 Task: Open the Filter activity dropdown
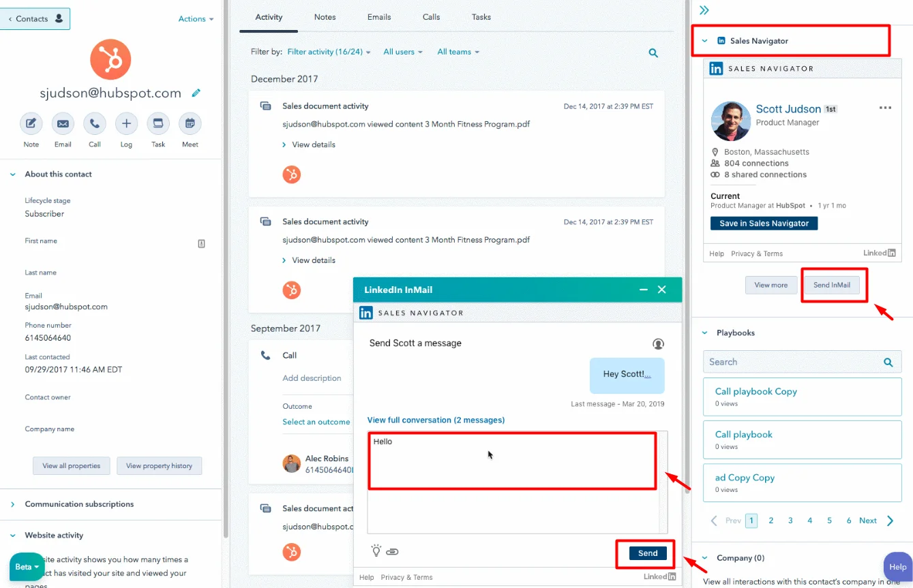(x=328, y=52)
